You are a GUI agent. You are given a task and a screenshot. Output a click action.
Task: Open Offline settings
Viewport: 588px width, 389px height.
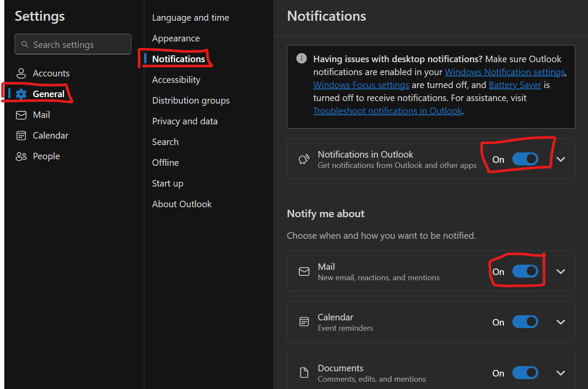pyautogui.click(x=165, y=163)
